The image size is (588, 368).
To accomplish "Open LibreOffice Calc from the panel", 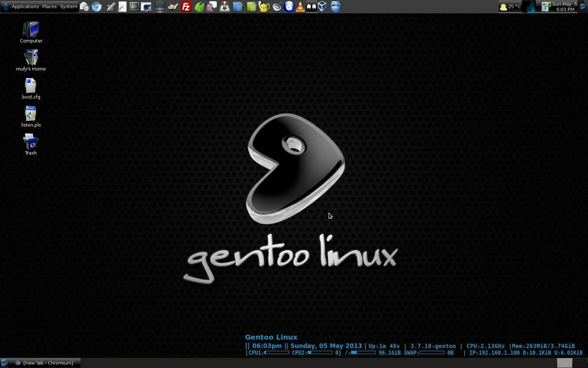I will 251,6.
